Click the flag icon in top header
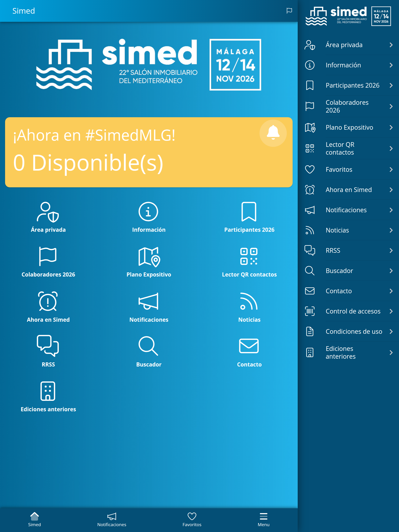Screen dimensions: 399x532 click(289, 11)
